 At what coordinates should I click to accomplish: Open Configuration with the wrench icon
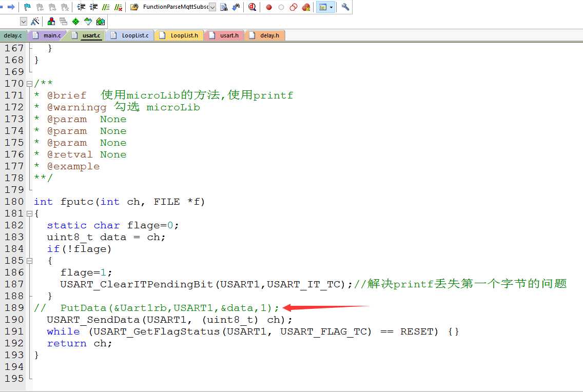point(345,7)
